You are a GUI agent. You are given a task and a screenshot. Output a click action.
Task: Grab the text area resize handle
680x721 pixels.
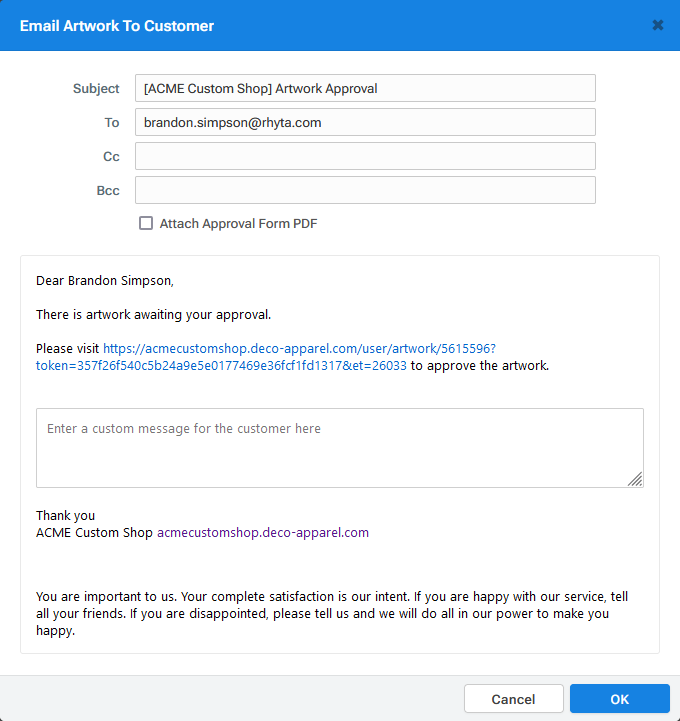(635, 479)
